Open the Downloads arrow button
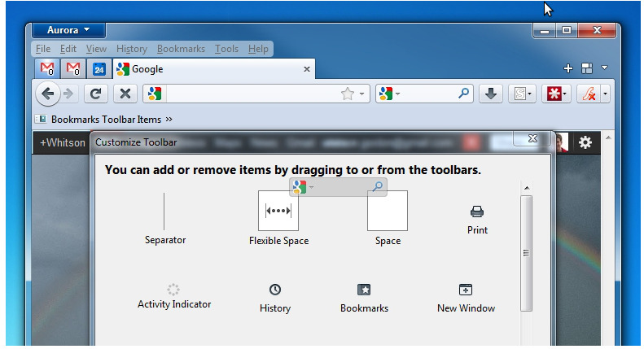The width and height of the screenshot is (644, 349). pyautogui.click(x=490, y=94)
